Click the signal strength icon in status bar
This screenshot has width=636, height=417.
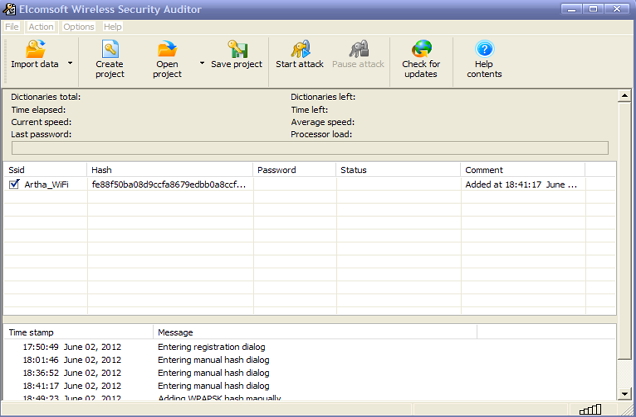click(590, 410)
